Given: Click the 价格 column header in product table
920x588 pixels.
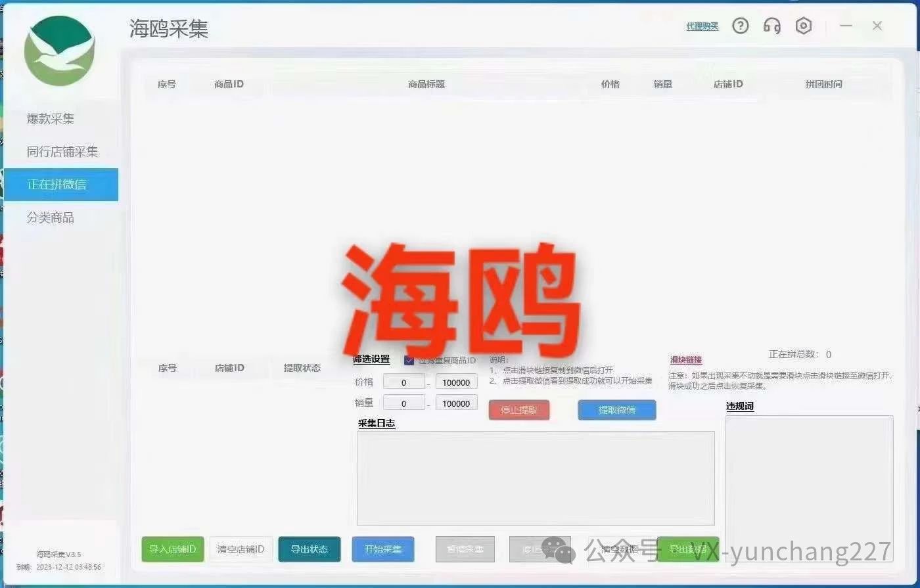Looking at the screenshot, I should pyautogui.click(x=610, y=84).
